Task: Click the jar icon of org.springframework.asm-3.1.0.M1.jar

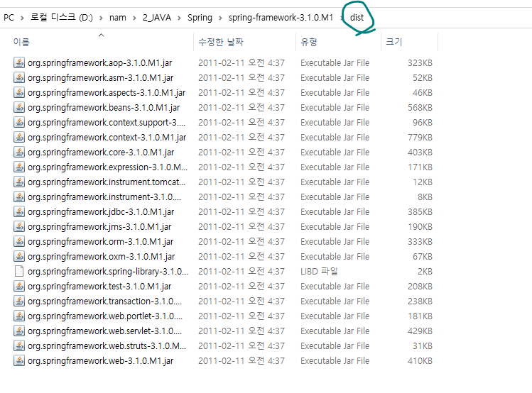Action: click(19, 77)
